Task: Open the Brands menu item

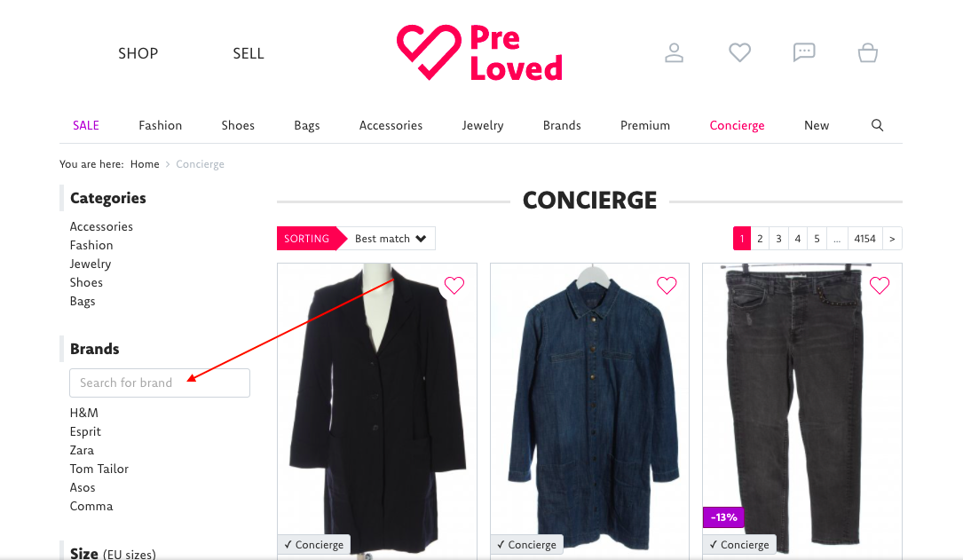Action: (x=561, y=125)
